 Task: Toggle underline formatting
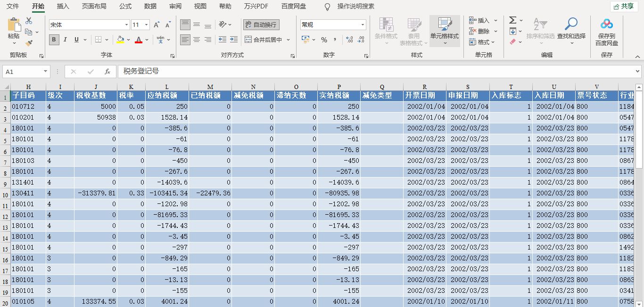click(76, 40)
